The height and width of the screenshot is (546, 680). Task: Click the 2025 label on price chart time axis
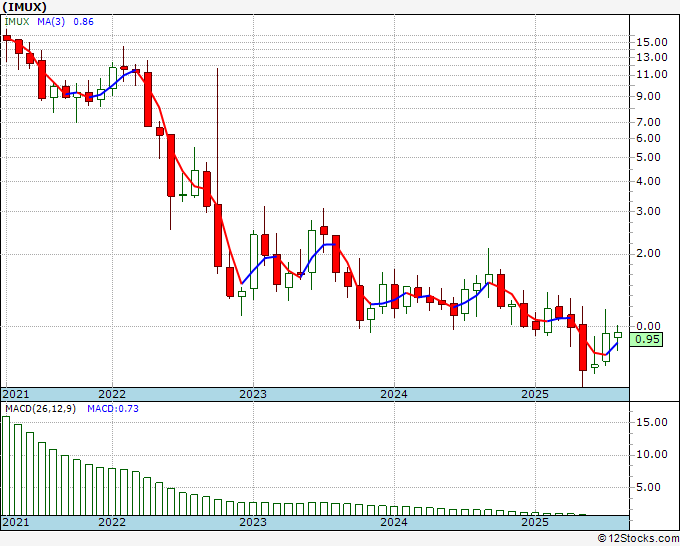tap(535, 394)
